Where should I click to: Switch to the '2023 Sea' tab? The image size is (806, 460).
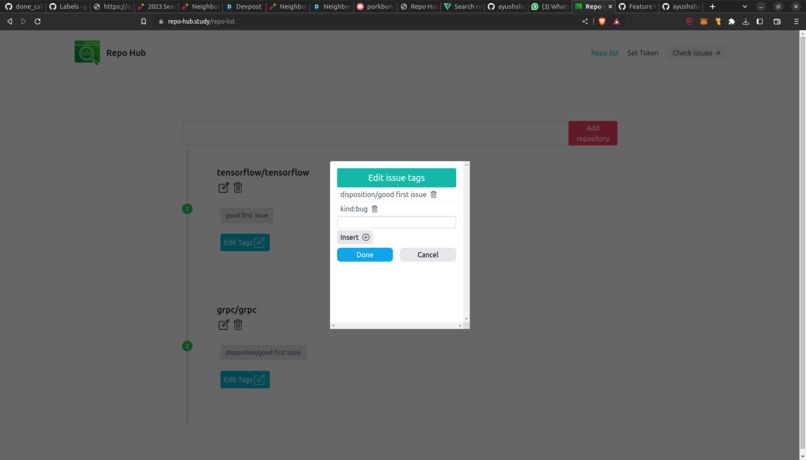click(156, 7)
